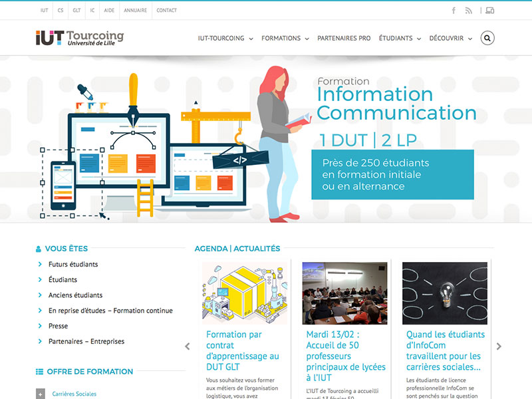
Task: Open En reprise d'études – Formation continue
Action: tap(110, 311)
